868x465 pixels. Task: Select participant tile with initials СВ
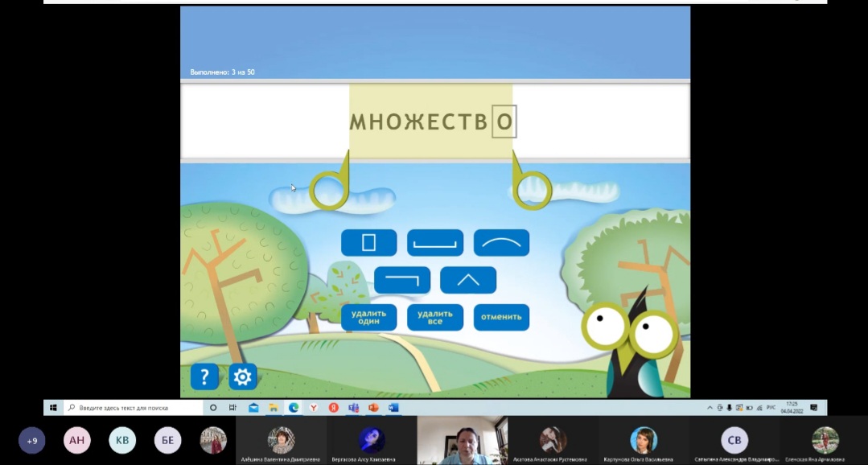(x=734, y=440)
